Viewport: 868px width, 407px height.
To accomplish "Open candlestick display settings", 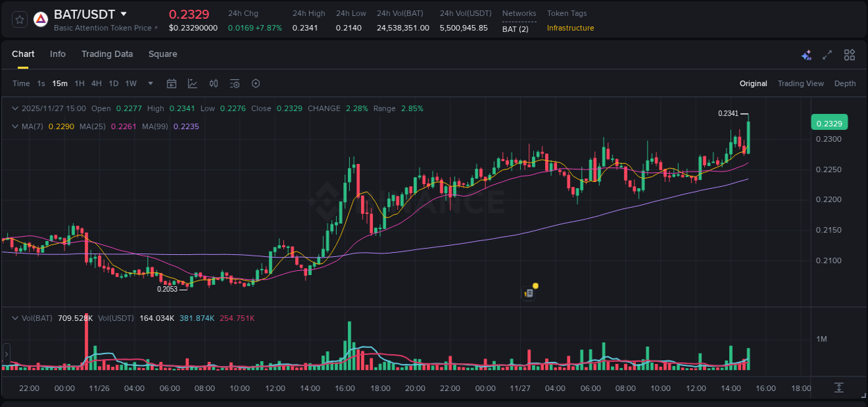I will pyautogui.click(x=213, y=83).
